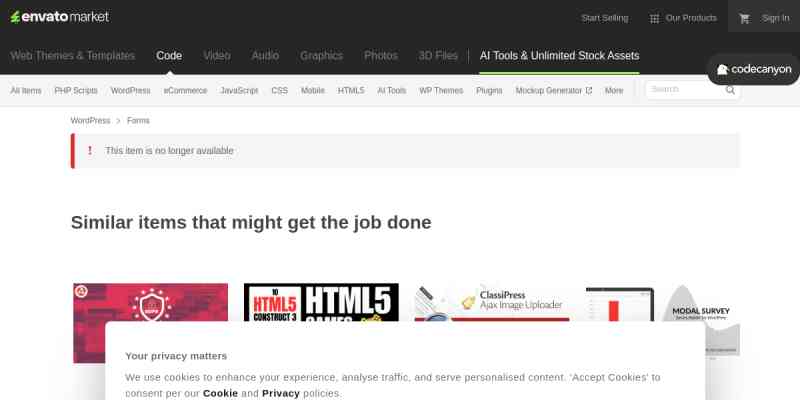Go to Web Themes & Templates

coord(72,56)
